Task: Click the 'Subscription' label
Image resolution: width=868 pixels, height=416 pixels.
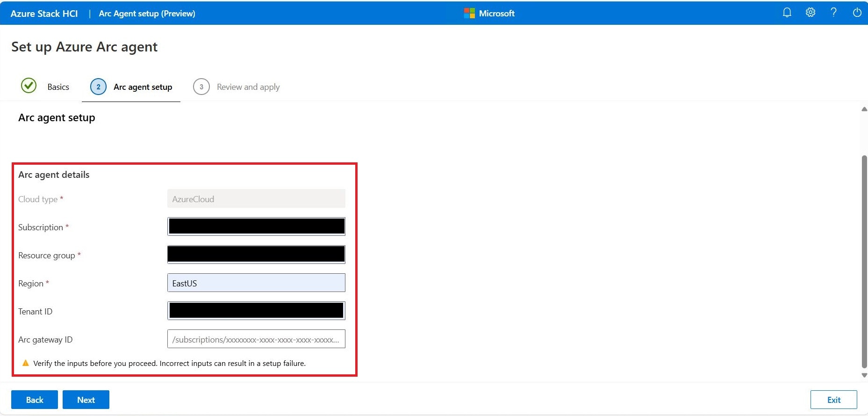Action: 40,227
